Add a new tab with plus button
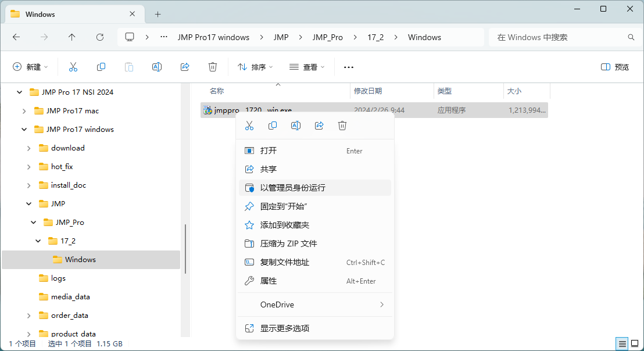Screen dimensions: 644x351 [x=158, y=15]
